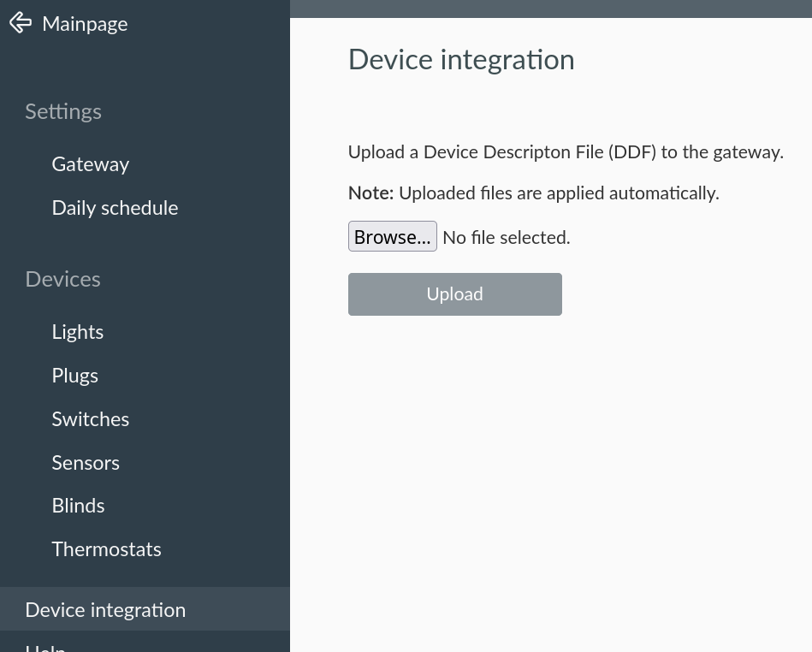Open the Switches device list

tap(91, 419)
